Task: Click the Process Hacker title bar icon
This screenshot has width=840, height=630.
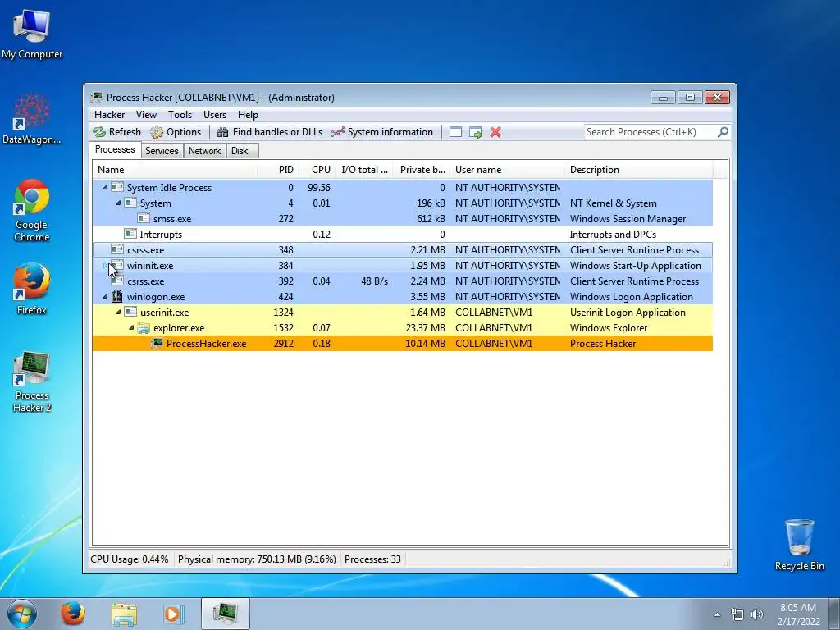Action: pos(97,97)
